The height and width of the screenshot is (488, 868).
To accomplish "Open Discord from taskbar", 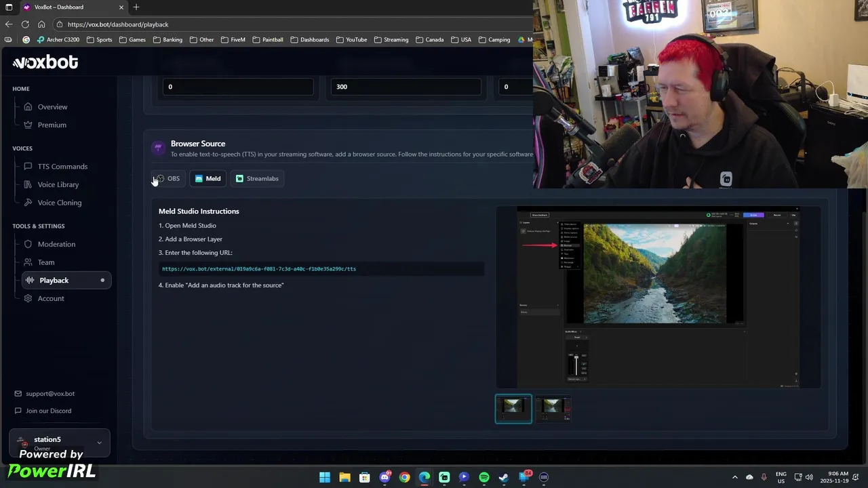I will (384, 477).
